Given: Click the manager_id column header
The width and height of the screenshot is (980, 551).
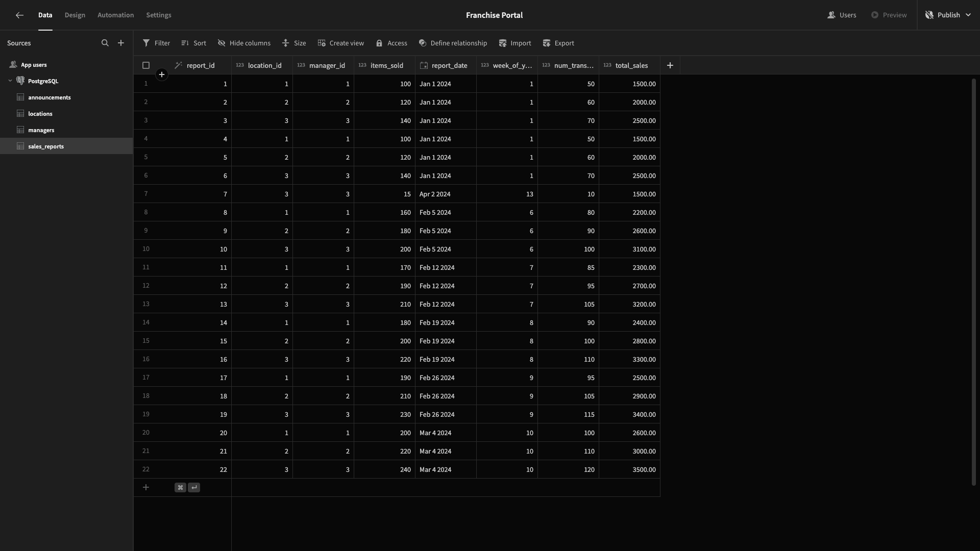Looking at the screenshot, I should (x=324, y=65).
